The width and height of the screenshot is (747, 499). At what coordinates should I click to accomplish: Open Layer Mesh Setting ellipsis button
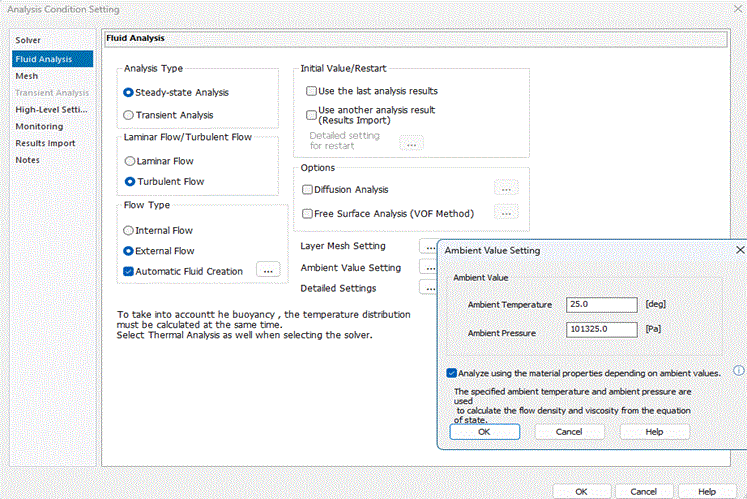[x=429, y=246]
